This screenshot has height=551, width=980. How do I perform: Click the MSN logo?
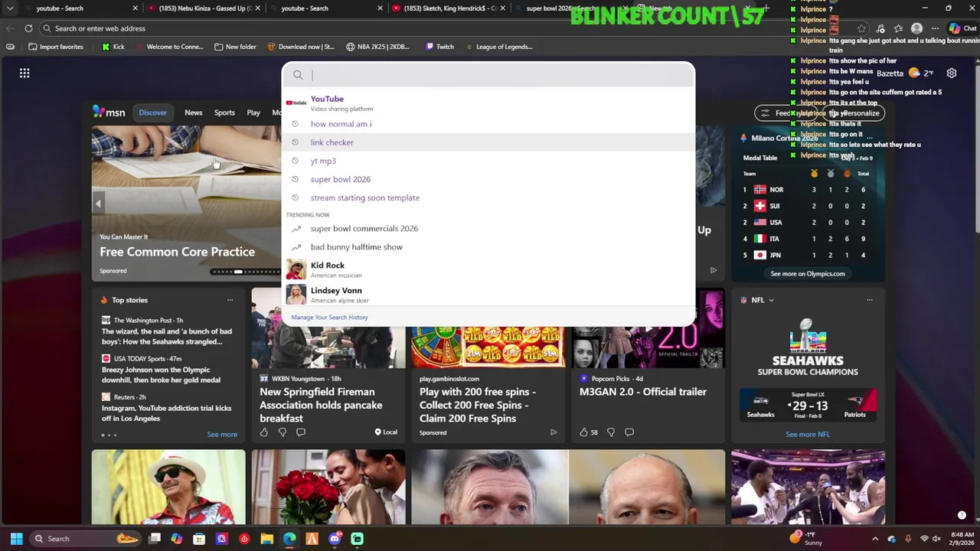[109, 112]
